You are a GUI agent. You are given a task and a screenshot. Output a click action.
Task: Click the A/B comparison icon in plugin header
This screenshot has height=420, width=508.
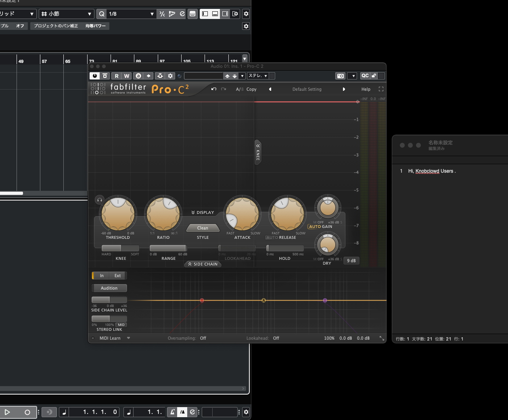[x=138, y=76]
